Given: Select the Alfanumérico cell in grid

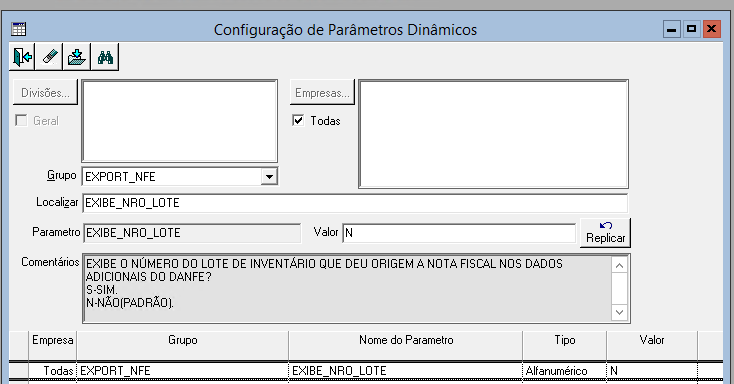Looking at the screenshot, I should [x=565, y=371].
